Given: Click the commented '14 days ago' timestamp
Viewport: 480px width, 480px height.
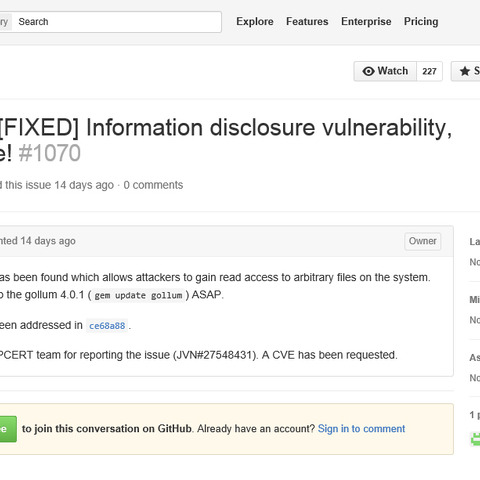Looking at the screenshot, I should pyautogui.click(x=48, y=241).
